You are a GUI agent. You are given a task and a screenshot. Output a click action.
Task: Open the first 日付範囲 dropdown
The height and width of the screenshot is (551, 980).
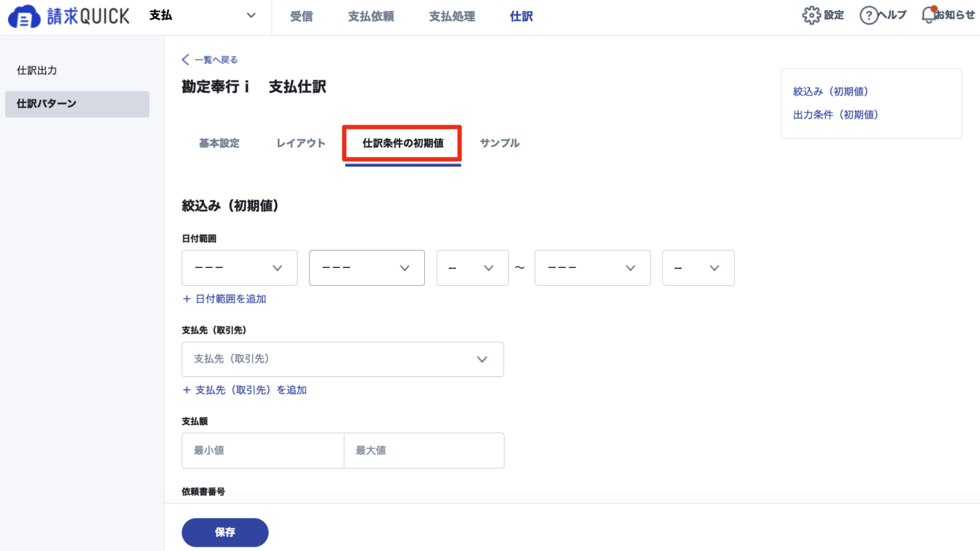pos(239,268)
